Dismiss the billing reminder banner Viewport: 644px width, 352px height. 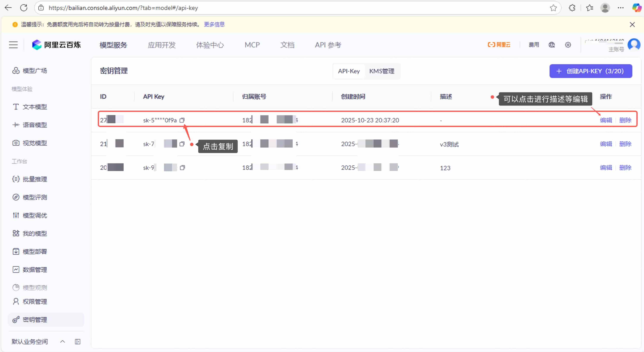[x=632, y=24]
